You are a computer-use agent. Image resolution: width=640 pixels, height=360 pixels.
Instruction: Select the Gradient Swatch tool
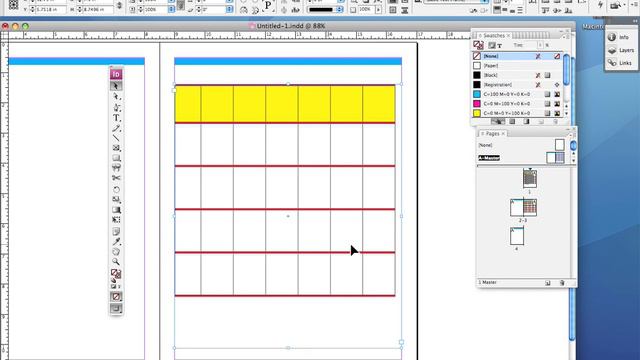[x=116, y=210]
